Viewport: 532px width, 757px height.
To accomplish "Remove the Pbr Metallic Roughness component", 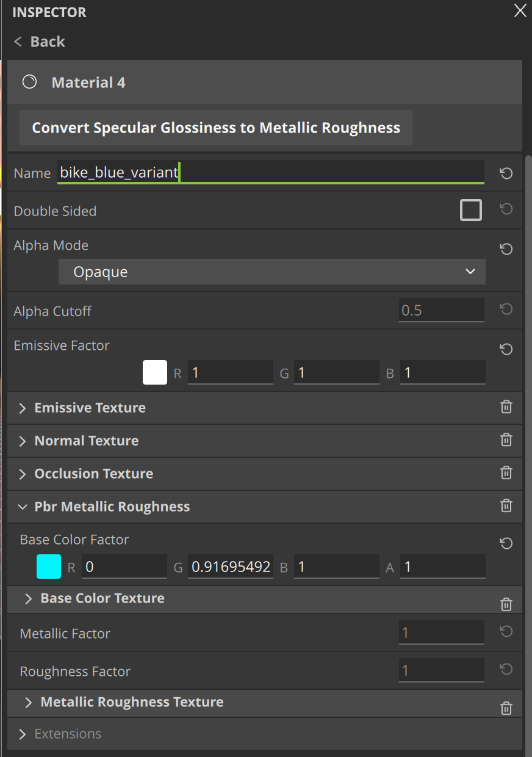I will pos(506,505).
